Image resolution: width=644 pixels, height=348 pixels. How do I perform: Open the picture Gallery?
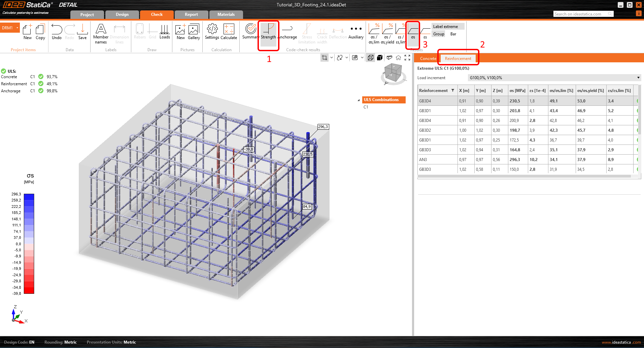[x=194, y=32]
